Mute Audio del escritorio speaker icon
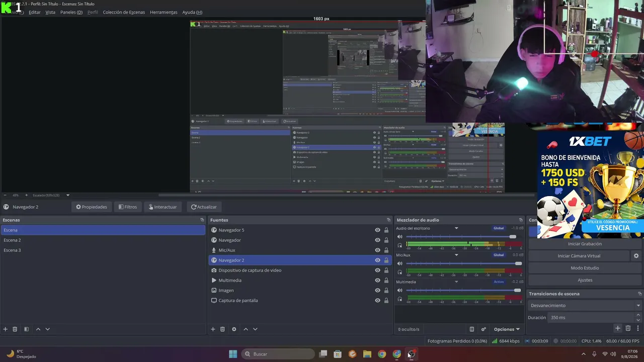This screenshot has width=644, height=362. (x=400, y=237)
